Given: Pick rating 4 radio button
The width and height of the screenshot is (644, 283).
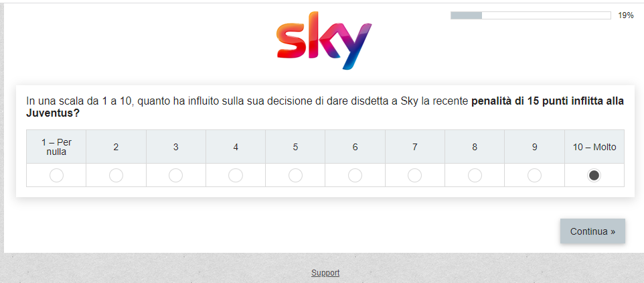Looking at the screenshot, I should (x=236, y=176).
